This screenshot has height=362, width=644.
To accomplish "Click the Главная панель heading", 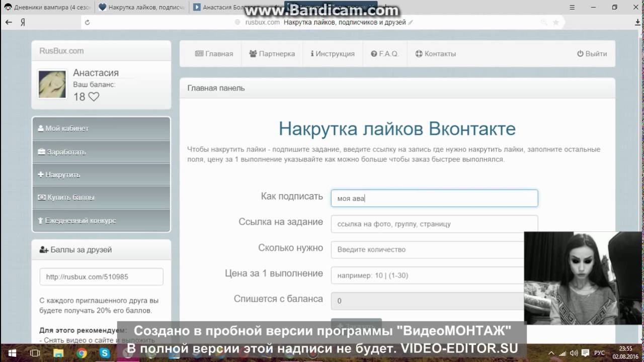I will coord(216,88).
